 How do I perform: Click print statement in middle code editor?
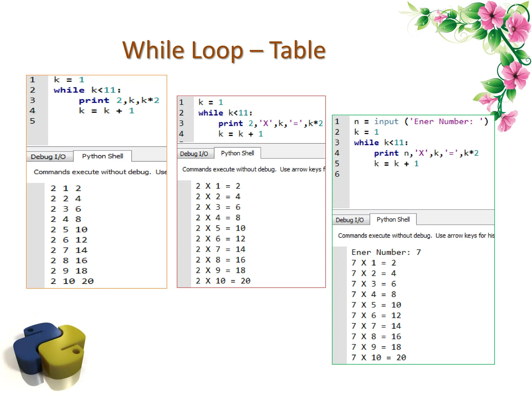pyautogui.click(x=270, y=123)
